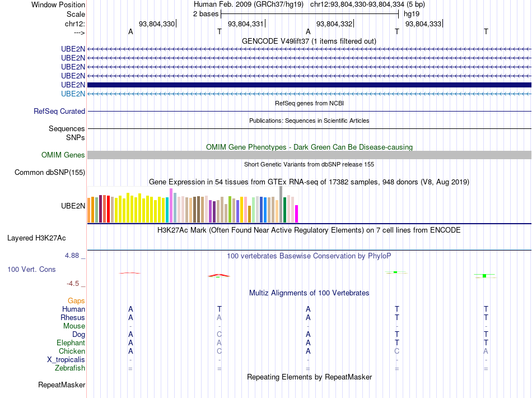Select the 100 Vert. Cons track label
Image resolution: width=532 pixels, height=398 pixels.
coord(31,269)
